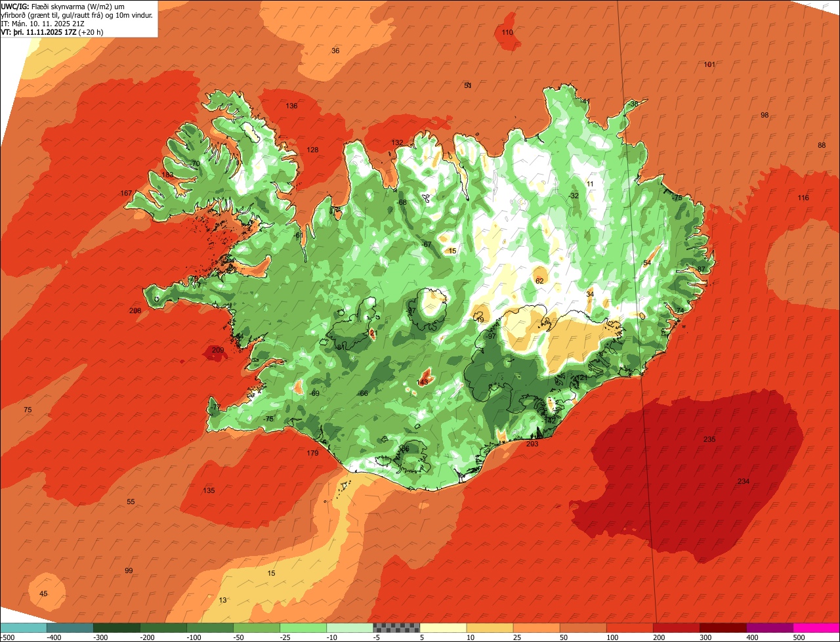The width and height of the screenshot is (840, 642).
Task: Click the legend swatch between -50 and -25
Action: click(x=257, y=628)
